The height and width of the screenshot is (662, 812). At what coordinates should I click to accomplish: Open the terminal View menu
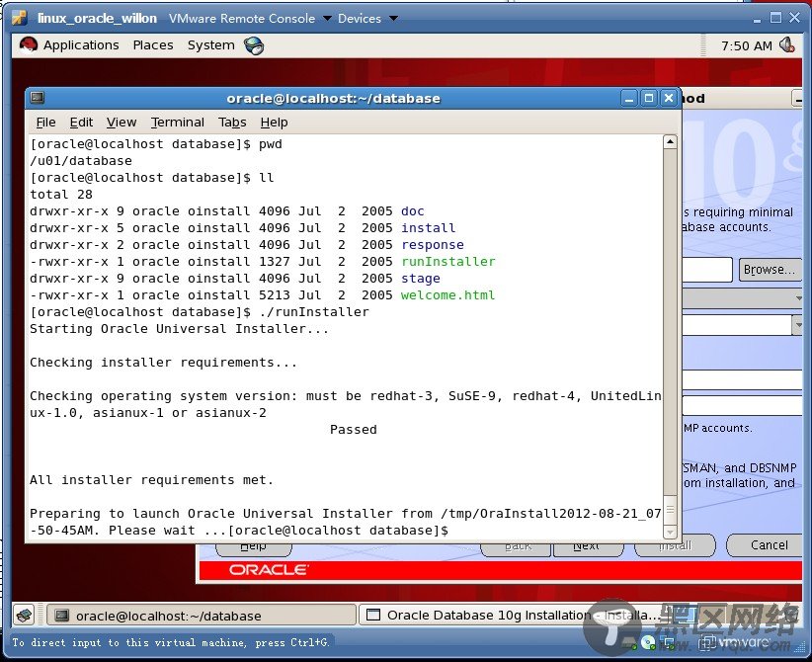coord(122,123)
